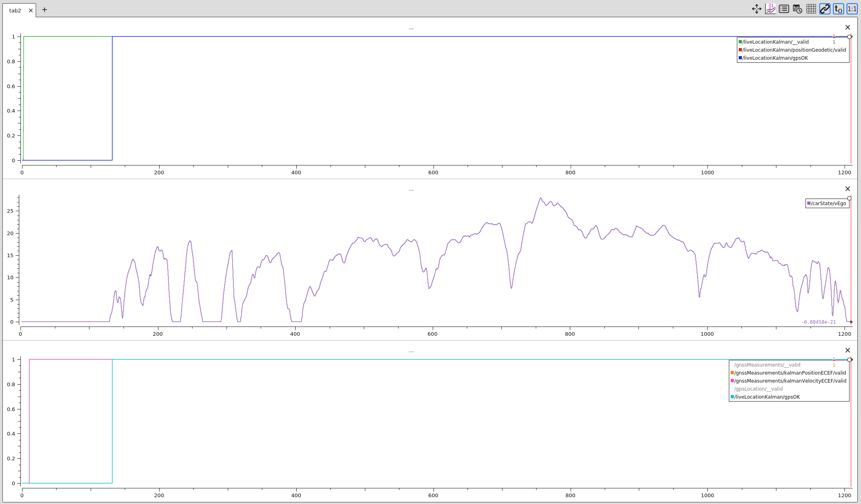Close the bottom plot panel
861x504 pixels.
(847, 350)
